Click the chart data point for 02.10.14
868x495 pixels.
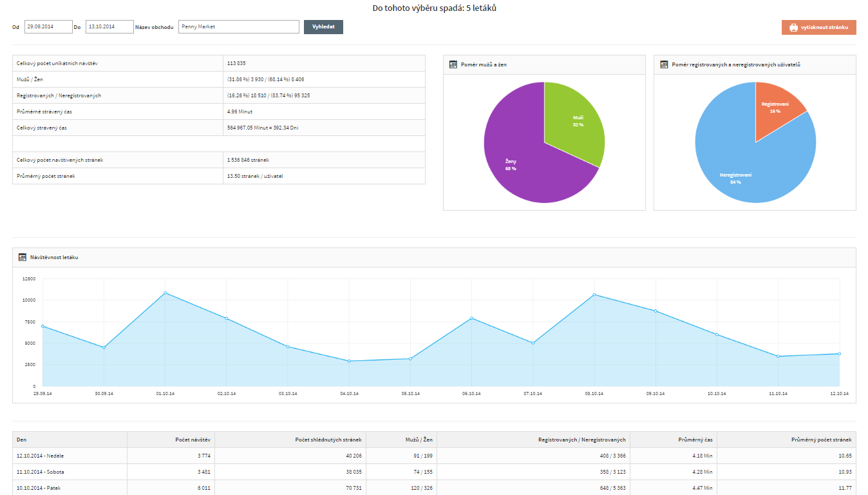point(227,318)
